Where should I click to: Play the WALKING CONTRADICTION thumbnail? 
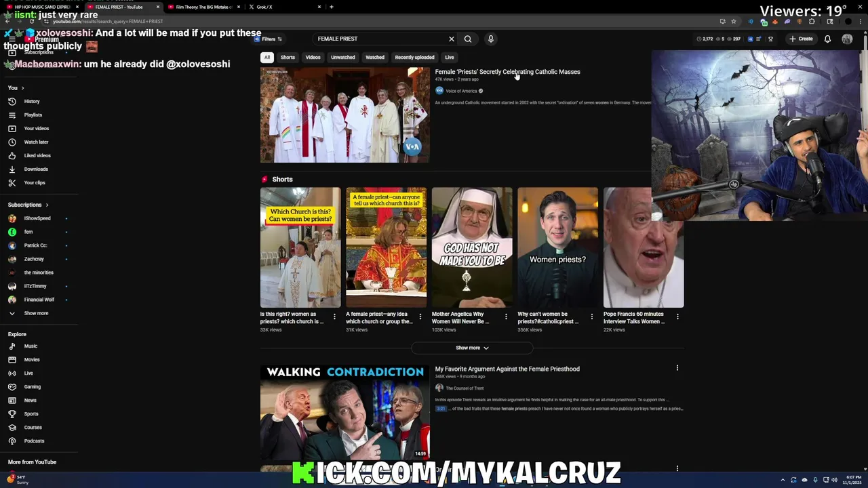tap(344, 412)
